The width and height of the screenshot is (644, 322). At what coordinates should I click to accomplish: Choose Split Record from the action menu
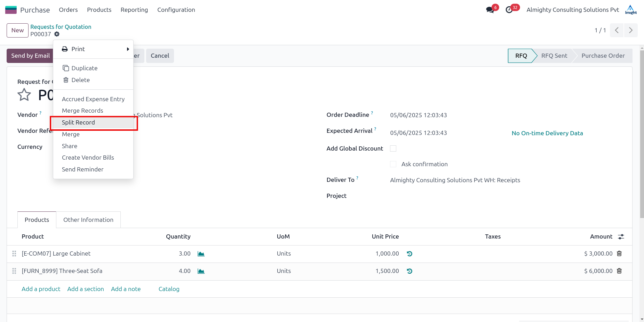coord(78,122)
